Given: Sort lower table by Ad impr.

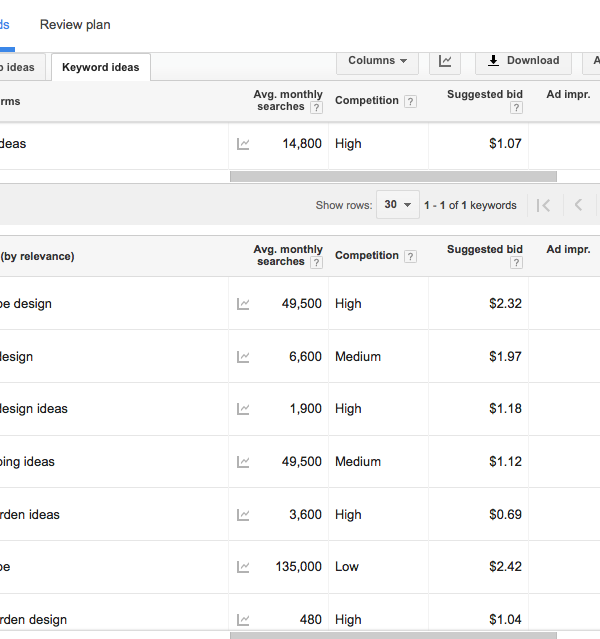Looking at the screenshot, I should pyautogui.click(x=568, y=249).
